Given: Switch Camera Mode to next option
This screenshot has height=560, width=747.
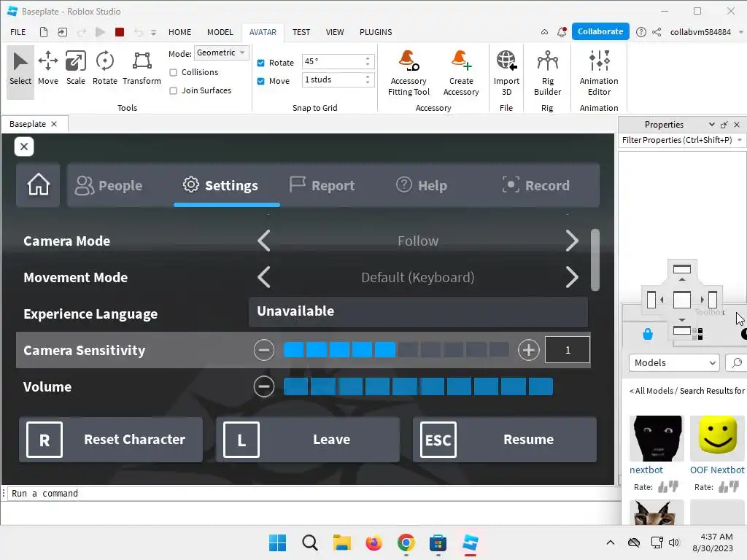Looking at the screenshot, I should click(x=572, y=241).
